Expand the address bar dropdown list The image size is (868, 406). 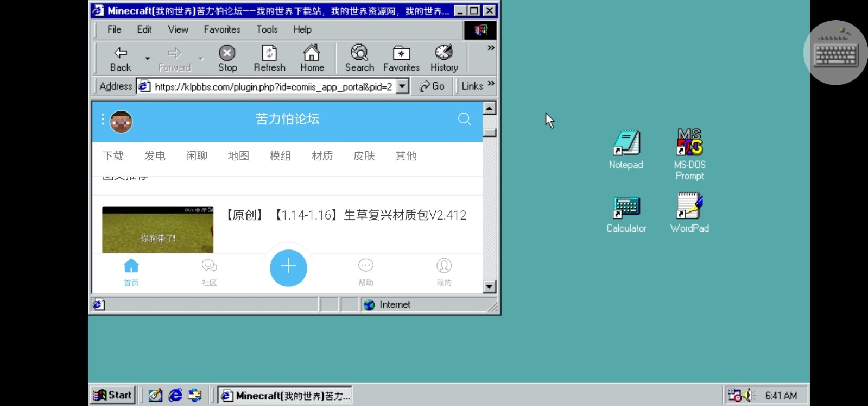pos(402,86)
